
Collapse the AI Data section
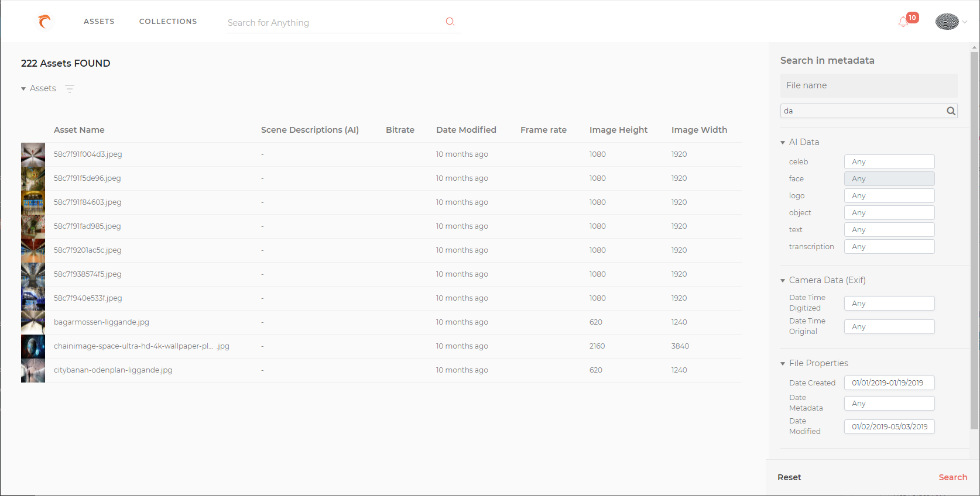tap(783, 143)
